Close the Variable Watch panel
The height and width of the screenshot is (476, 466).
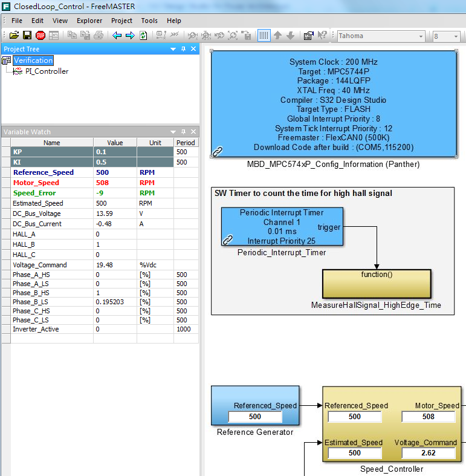point(193,132)
